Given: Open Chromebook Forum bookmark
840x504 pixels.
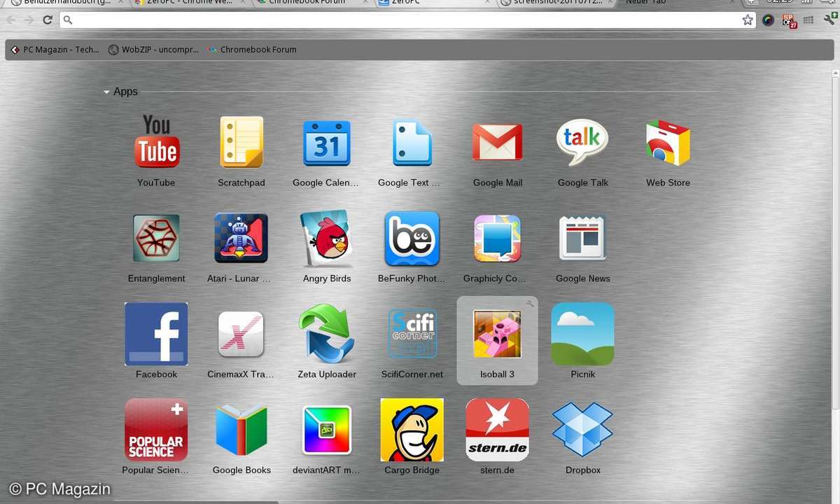Looking at the screenshot, I should coord(252,50).
